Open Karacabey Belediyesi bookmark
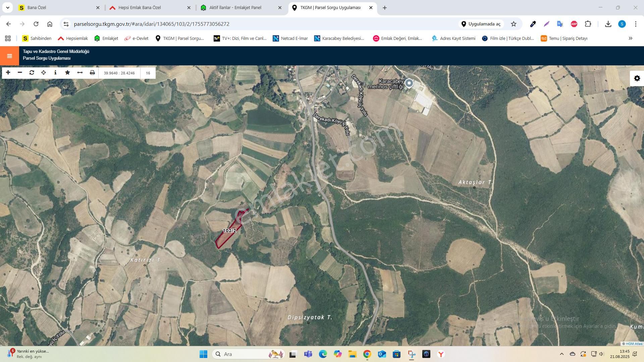The width and height of the screenshot is (644, 362). [x=339, y=39]
